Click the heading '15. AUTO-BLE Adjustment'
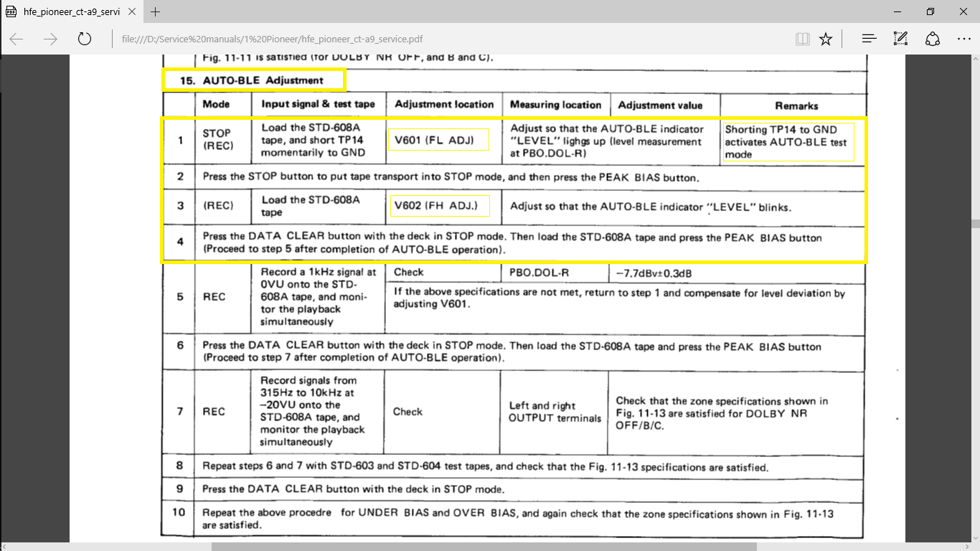 pos(252,80)
